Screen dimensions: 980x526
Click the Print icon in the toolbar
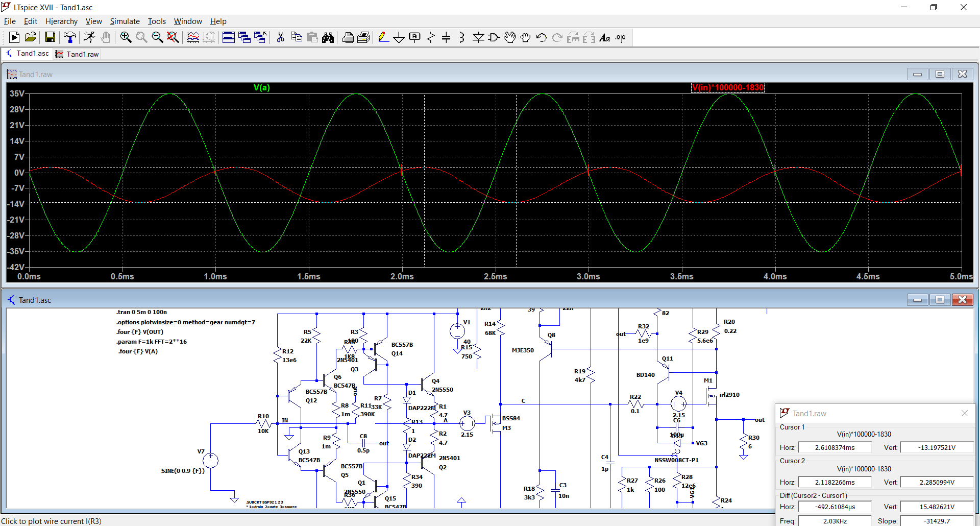[348, 37]
